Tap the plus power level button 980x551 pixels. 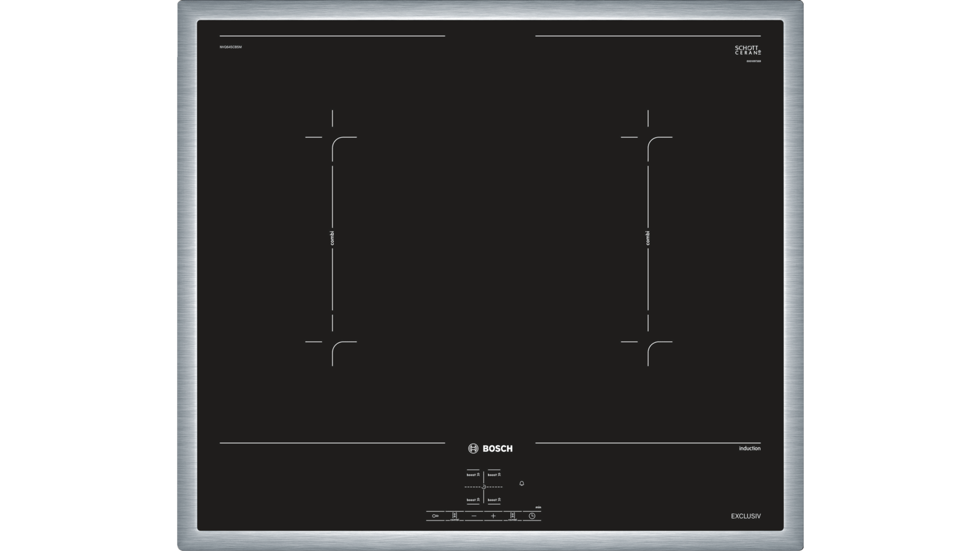[x=493, y=516]
